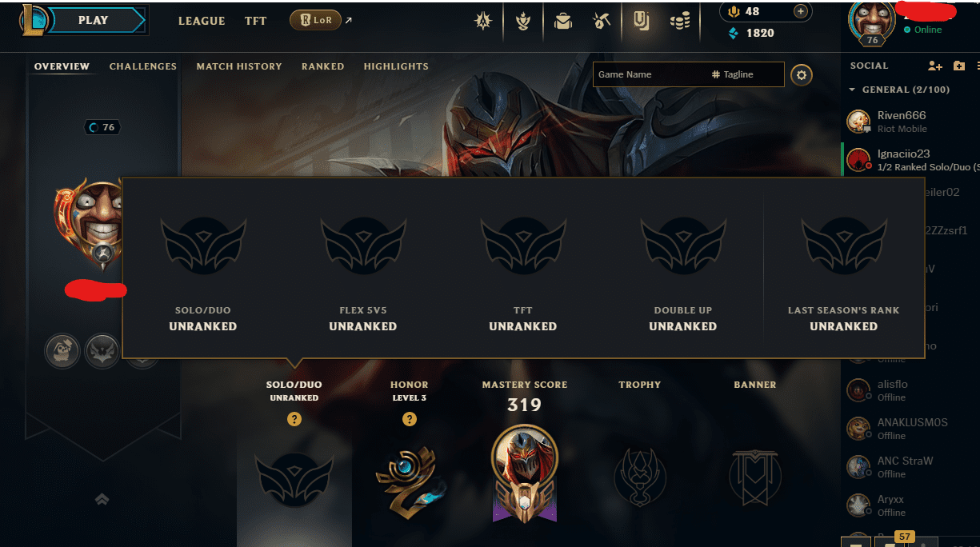This screenshot has height=547, width=980.
Task: Click the PLAY button
Action: 94,20
